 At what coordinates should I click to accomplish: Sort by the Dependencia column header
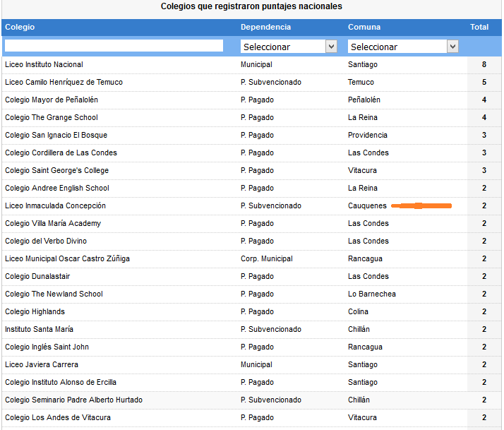click(265, 27)
